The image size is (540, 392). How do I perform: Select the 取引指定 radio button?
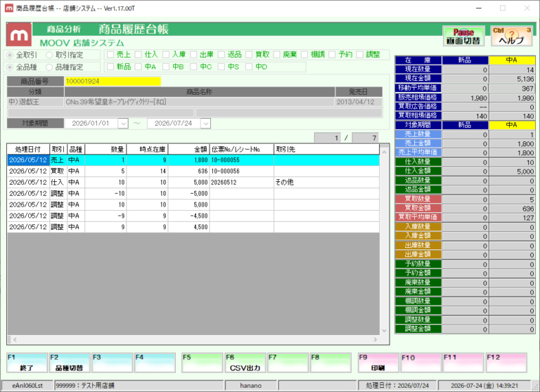(49, 55)
